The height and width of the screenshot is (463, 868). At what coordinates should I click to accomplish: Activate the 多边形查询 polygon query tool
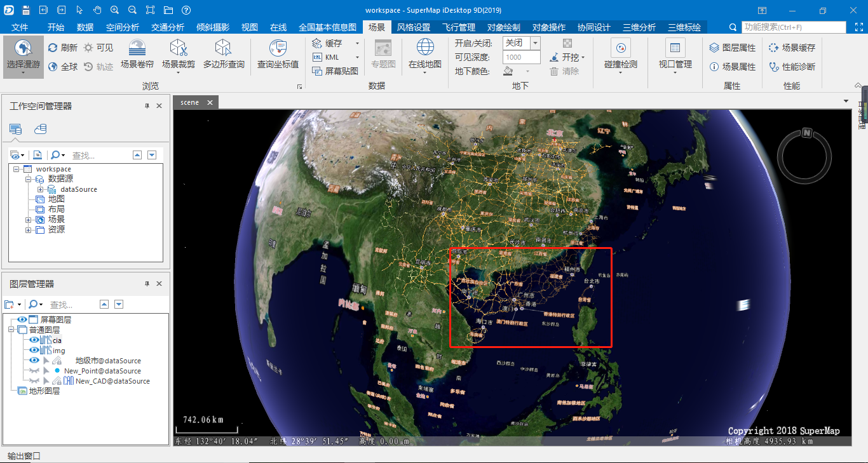[224, 55]
